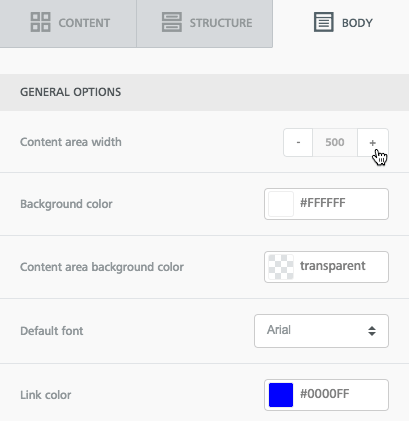
Task: Click the Content tab grid icon
Action: [x=40, y=22]
